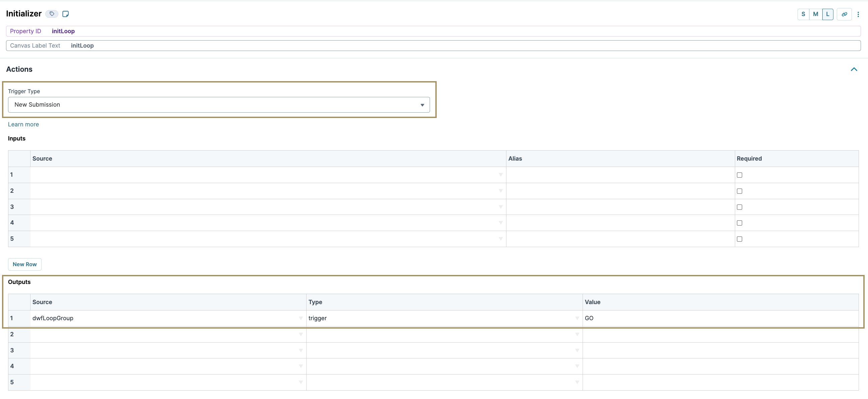868x399 pixels.
Task: Open the Type dropdown on Outputs row 2
Action: (x=577, y=334)
